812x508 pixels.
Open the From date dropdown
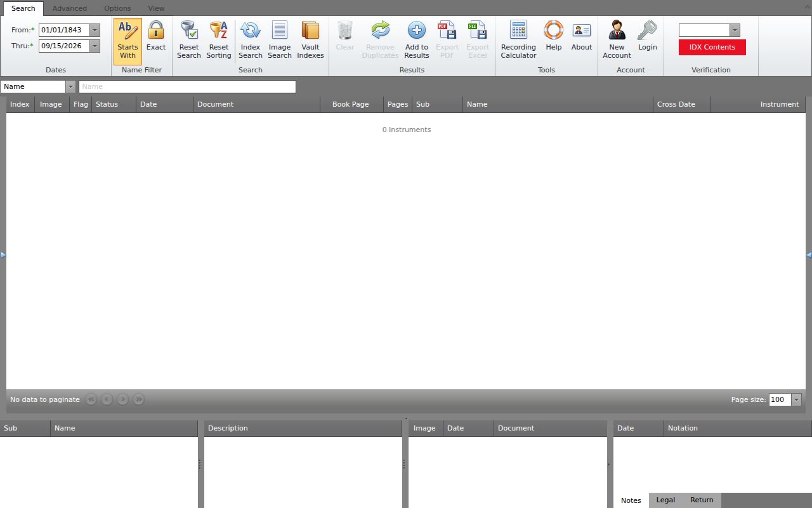(x=95, y=30)
